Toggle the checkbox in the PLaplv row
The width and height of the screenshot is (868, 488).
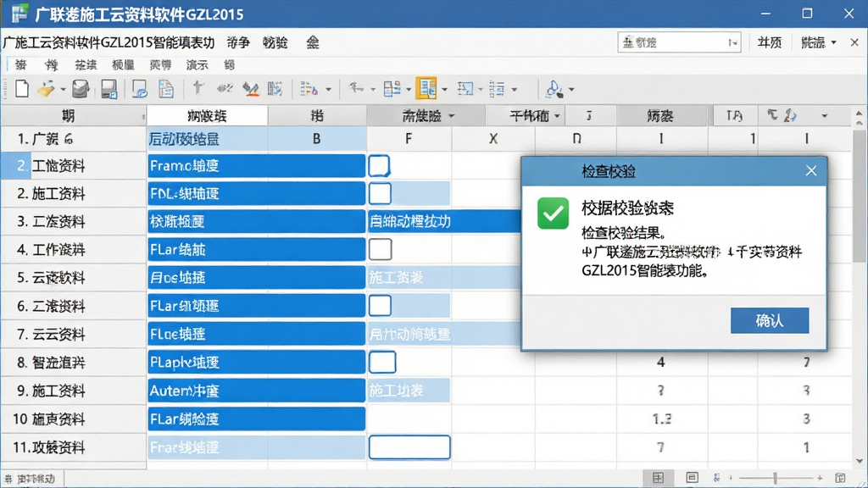coord(382,363)
